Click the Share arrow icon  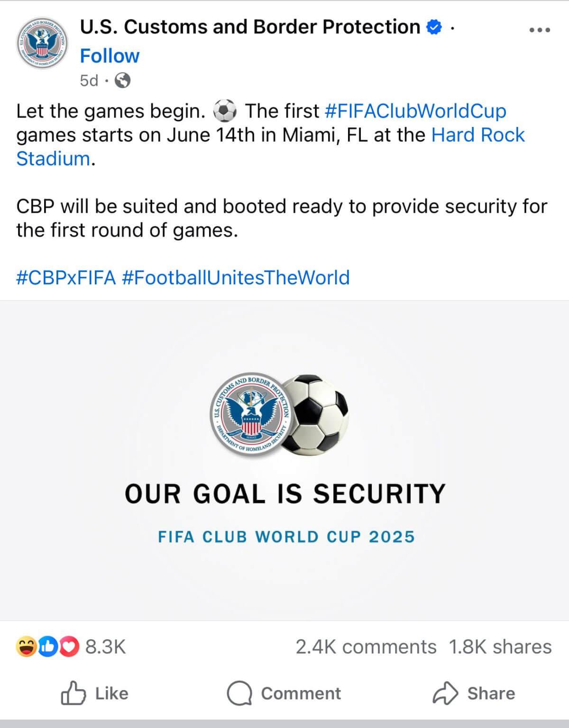(445, 693)
